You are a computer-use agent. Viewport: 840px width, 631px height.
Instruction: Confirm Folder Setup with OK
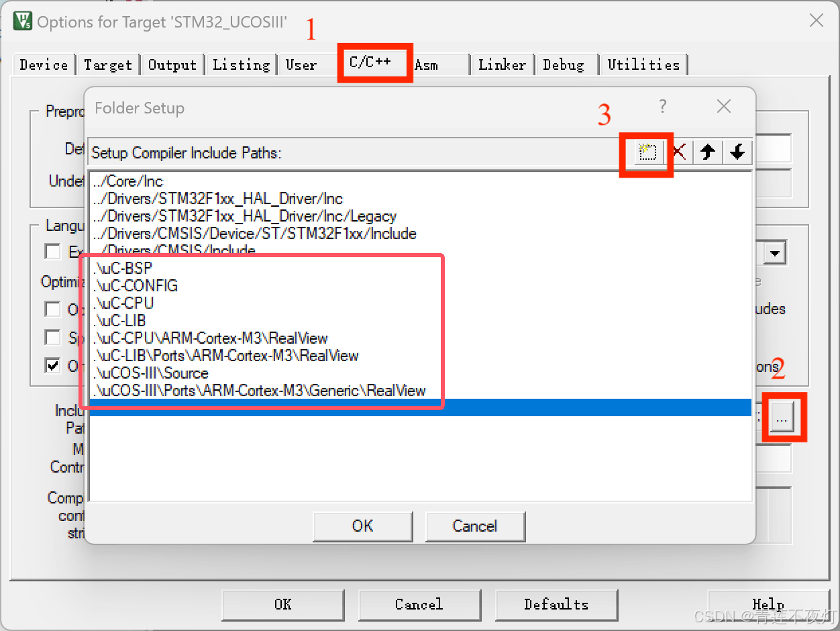tap(362, 526)
